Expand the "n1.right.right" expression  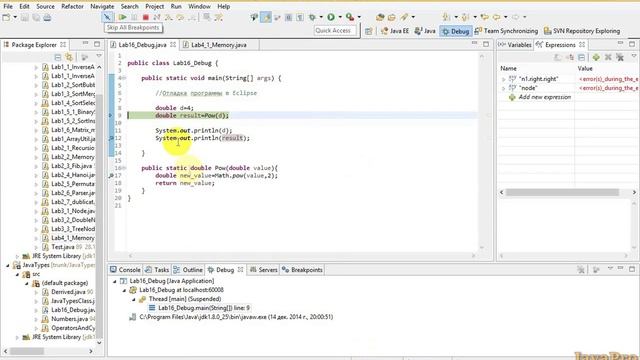pyautogui.click(x=503, y=79)
